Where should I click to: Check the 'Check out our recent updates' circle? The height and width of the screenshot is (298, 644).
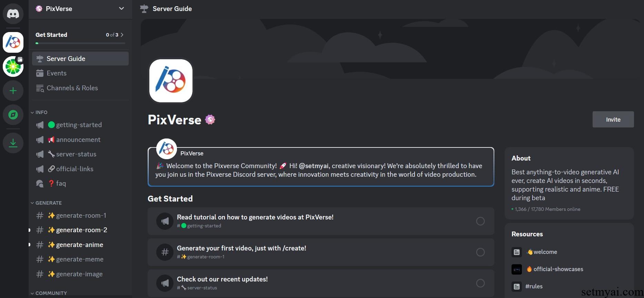point(480,283)
